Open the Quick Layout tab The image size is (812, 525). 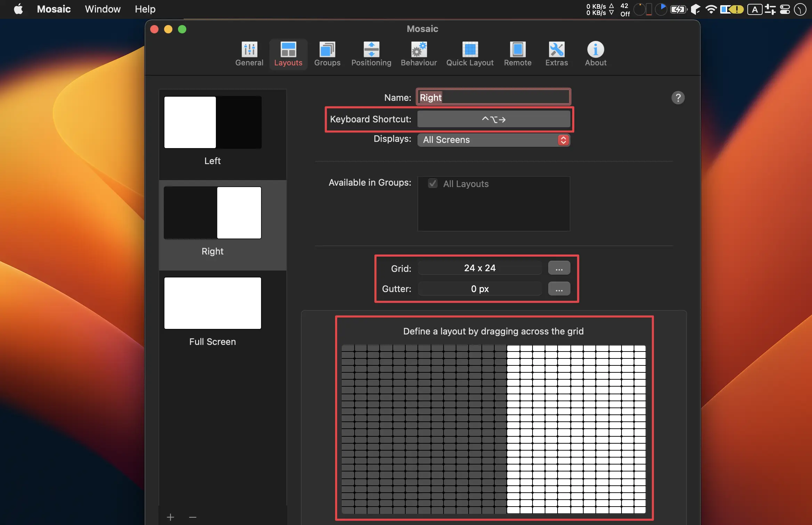(x=470, y=54)
